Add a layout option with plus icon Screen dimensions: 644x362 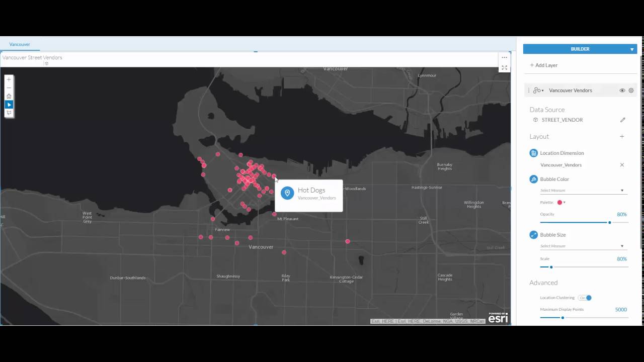click(622, 136)
